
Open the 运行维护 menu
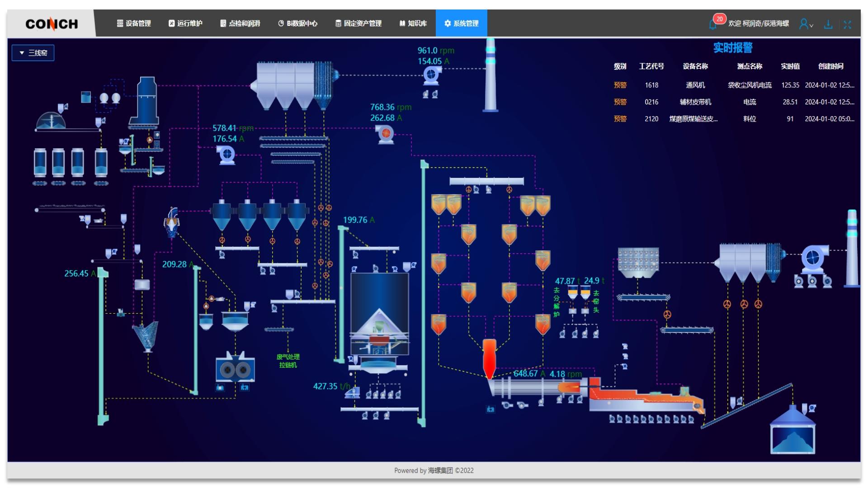click(185, 23)
